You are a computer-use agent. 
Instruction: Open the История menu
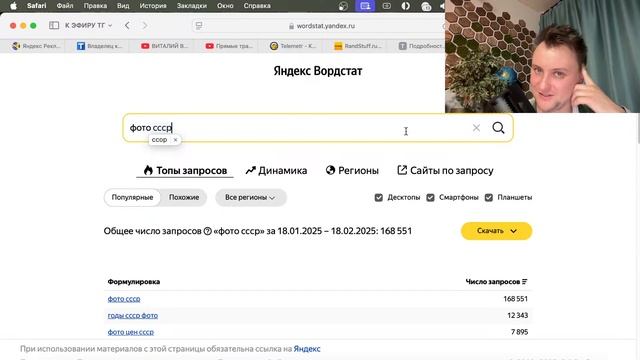153,6
